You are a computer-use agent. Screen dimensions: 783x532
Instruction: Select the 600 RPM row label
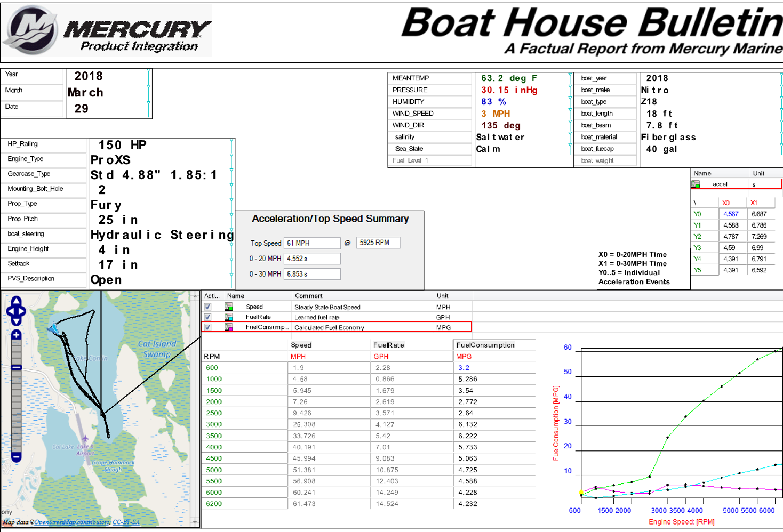212,368
